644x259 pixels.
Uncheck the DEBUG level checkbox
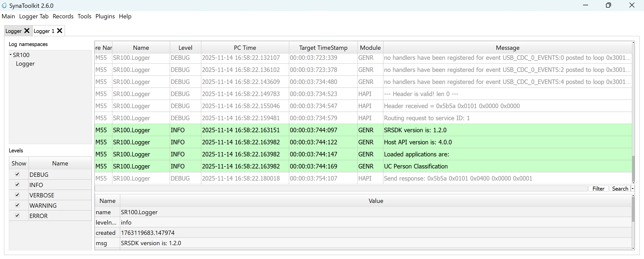(x=17, y=174)
